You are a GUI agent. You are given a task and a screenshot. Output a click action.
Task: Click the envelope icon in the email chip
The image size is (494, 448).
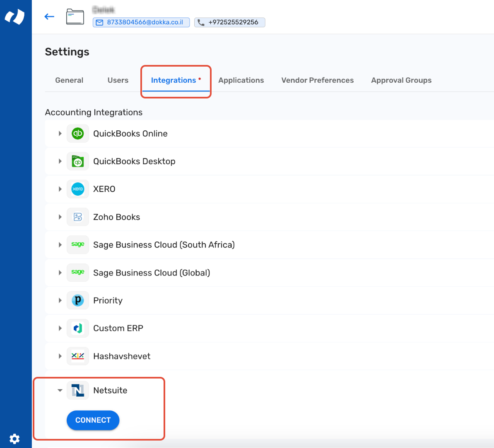tap(99, 22)
